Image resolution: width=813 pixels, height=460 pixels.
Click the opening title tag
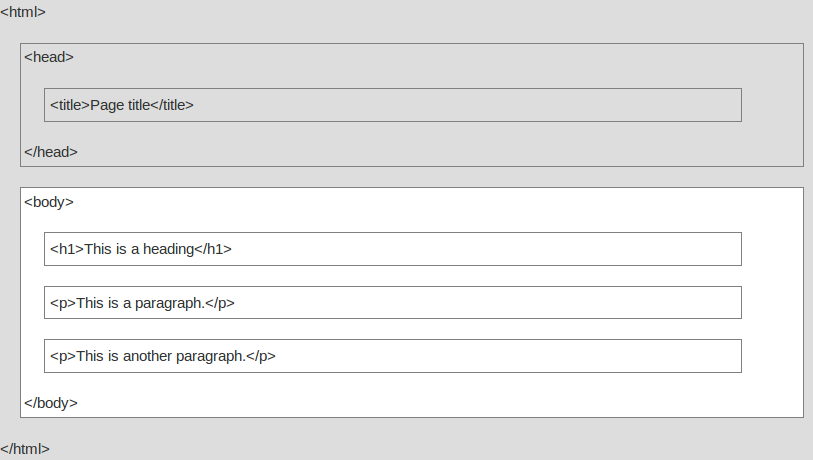coord(70,105)
